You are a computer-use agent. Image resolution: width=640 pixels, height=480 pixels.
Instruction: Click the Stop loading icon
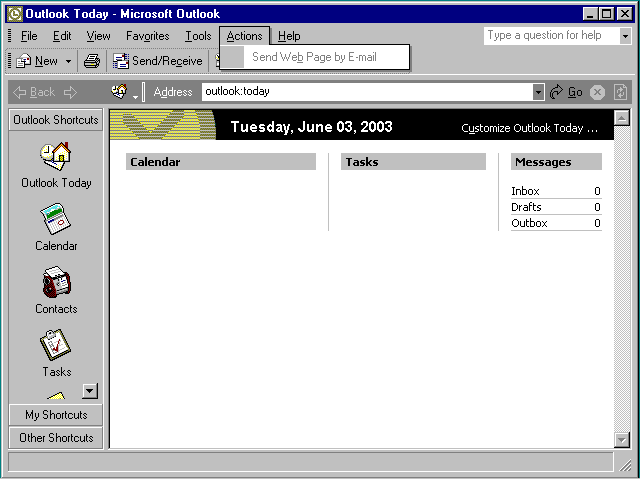coord(597,93)
